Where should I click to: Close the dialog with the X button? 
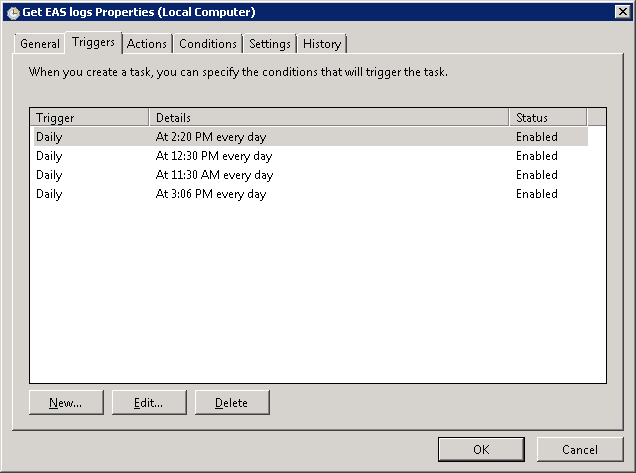click(x=622, y=11)
